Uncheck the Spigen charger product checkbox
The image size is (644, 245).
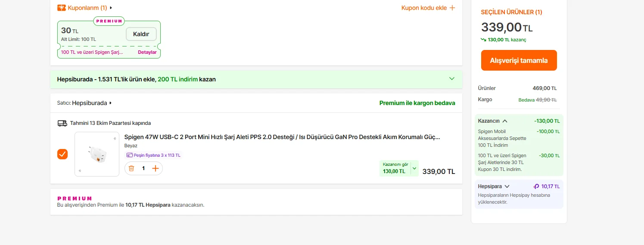click(62, 154)
